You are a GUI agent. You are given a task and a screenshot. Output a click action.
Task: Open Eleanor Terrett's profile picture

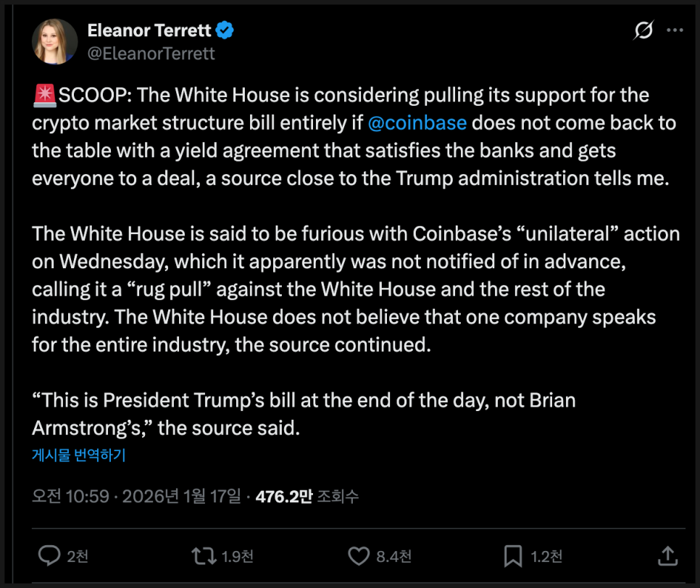click(55, 41)
